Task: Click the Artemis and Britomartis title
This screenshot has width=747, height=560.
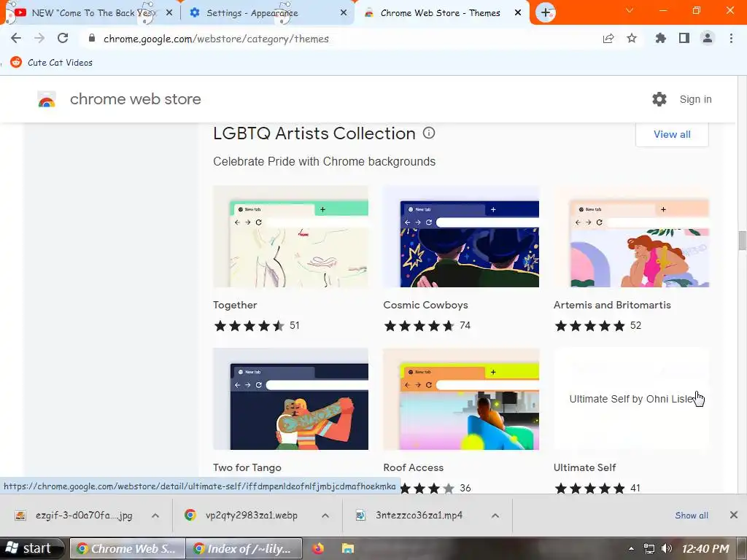Action: tap(612, 305)
